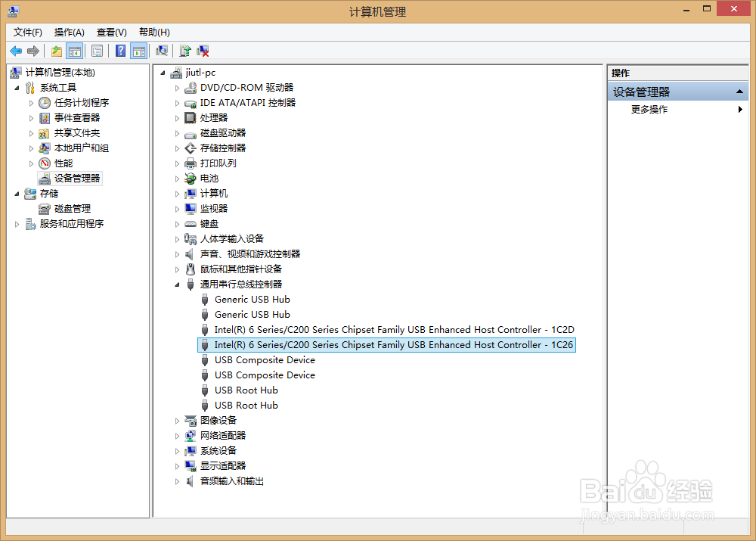Click the Properties toolbar icon
This screenshot has height=541, width=756.
pos(98,51)
